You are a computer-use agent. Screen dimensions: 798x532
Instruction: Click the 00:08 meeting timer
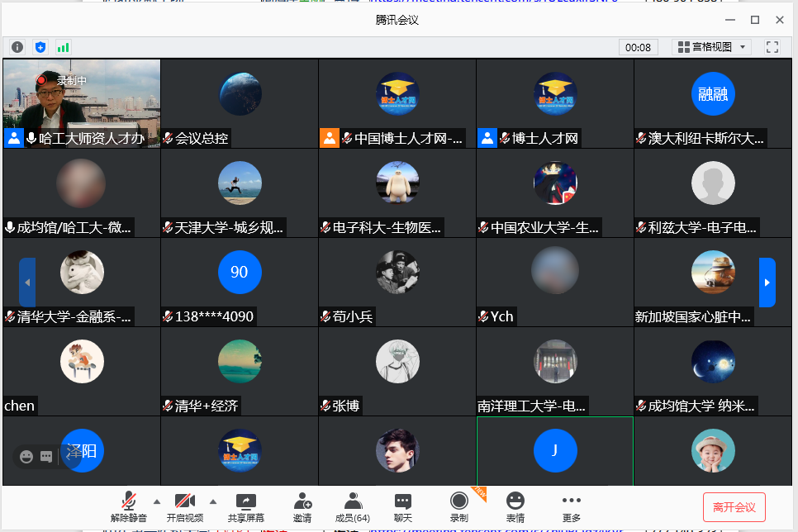[x=638, y=47]
